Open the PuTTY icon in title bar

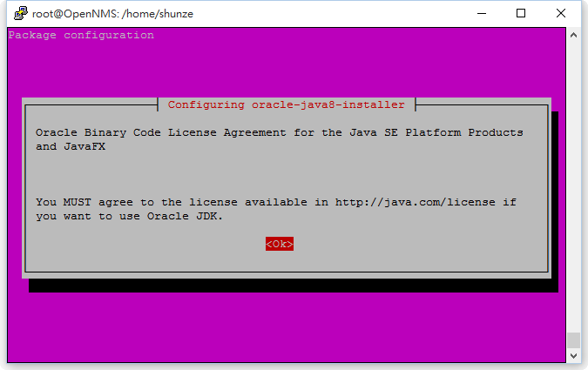tap(20, 14)
